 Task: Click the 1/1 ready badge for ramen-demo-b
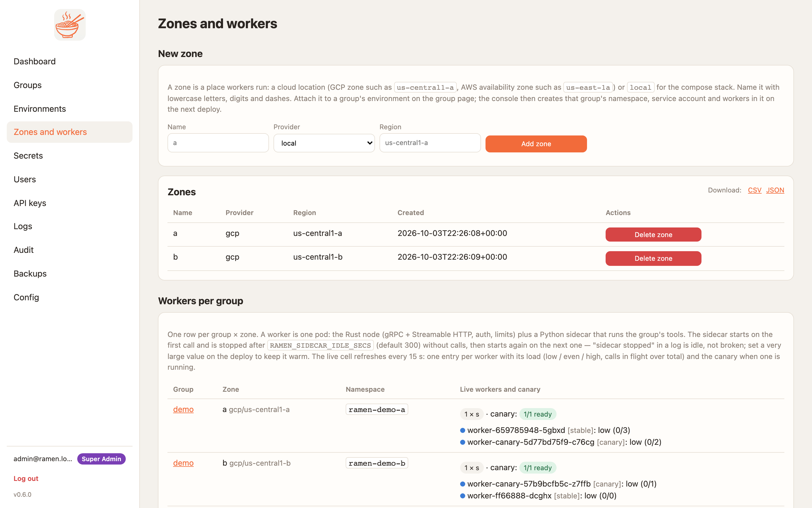point(538,468)
